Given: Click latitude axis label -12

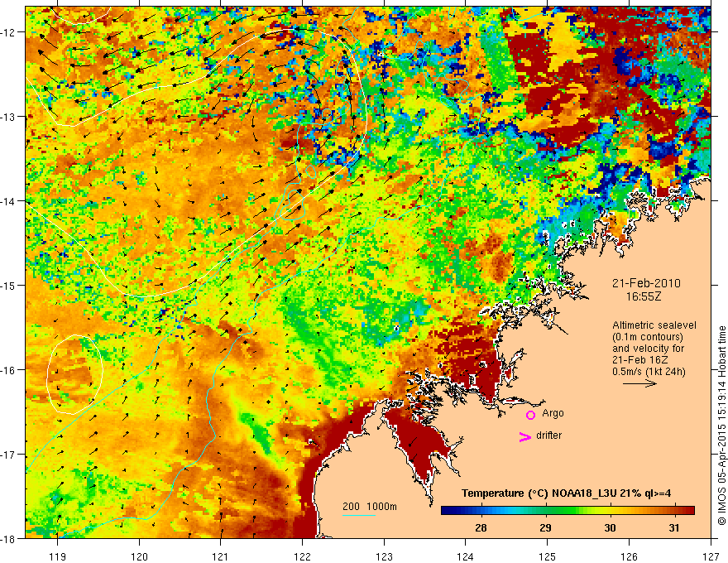Looking at the screenshot, I should (9, 32).
